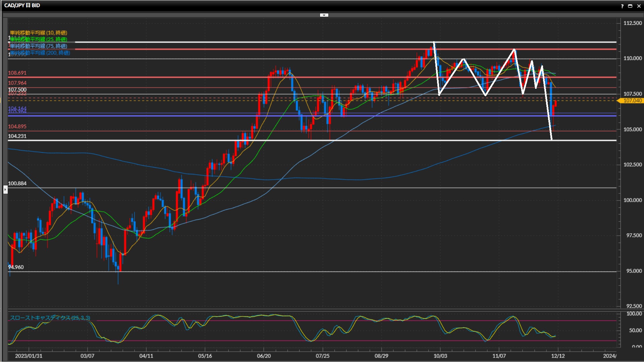Expand the collapsed top toolbar arrow

click(x=324, y=15)
